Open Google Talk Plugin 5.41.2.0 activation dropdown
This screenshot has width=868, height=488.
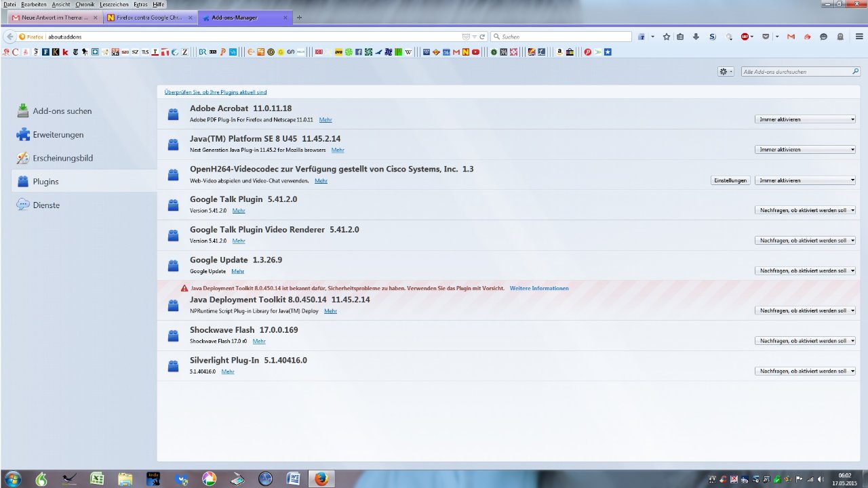point(805,210)
